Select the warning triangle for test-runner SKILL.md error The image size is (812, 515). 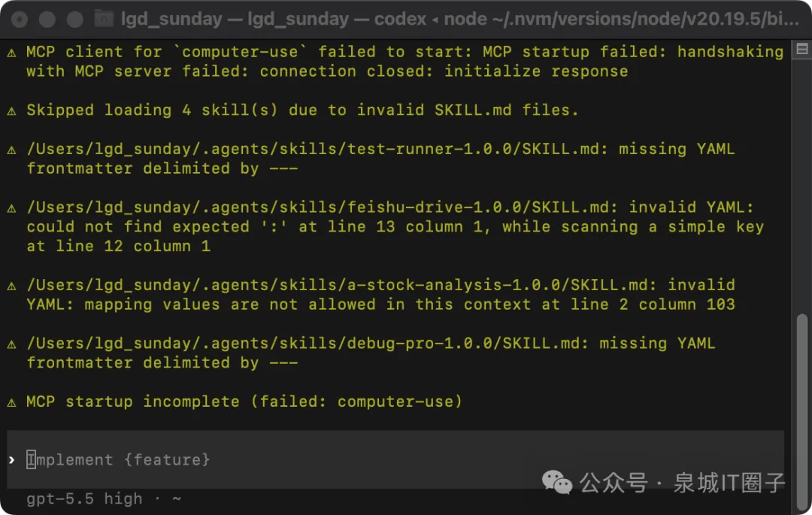(x=11, y=150)
